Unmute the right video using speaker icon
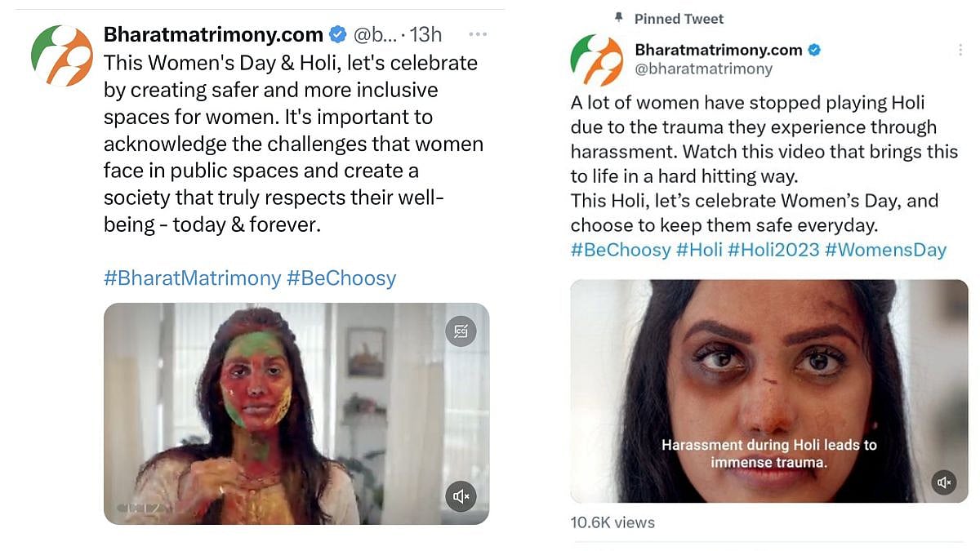This screenshot has height=551, width=980. click(x=944, y=482)
